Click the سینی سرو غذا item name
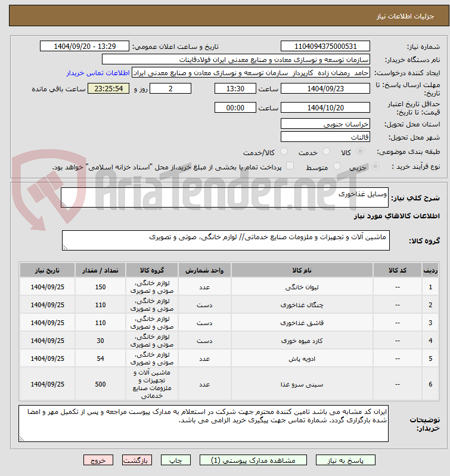The height and width of the screenshot is (476, 450). [x=302, y=384]
